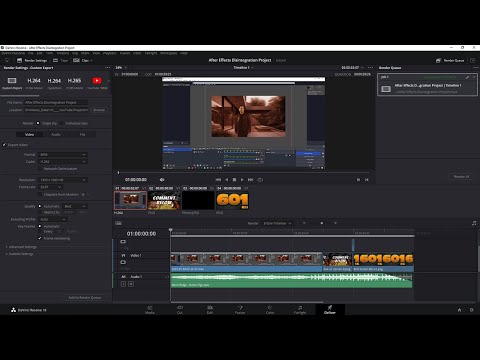Select Restrict to quality option
This screenshot has width=480, height=360.
coord(40,212)
